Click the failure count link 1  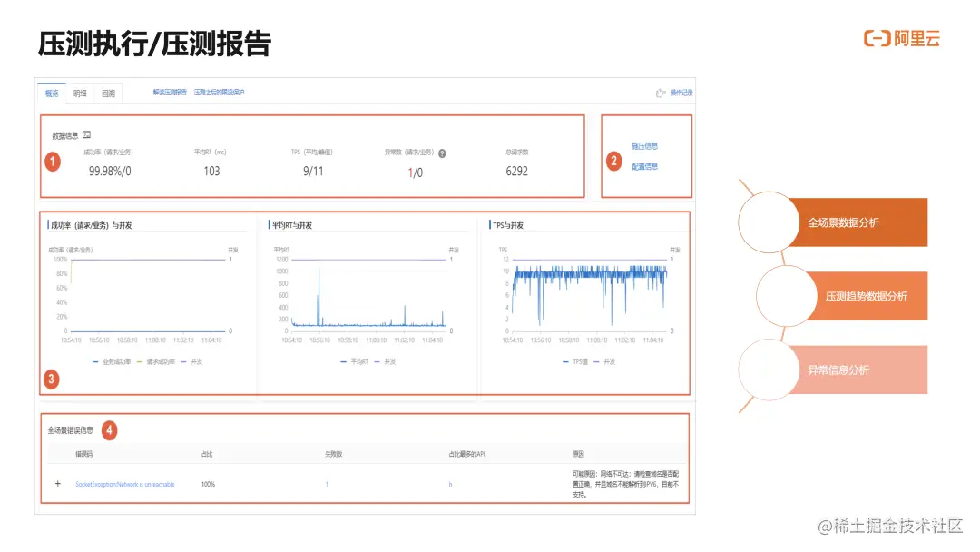(x=327, y=485)
